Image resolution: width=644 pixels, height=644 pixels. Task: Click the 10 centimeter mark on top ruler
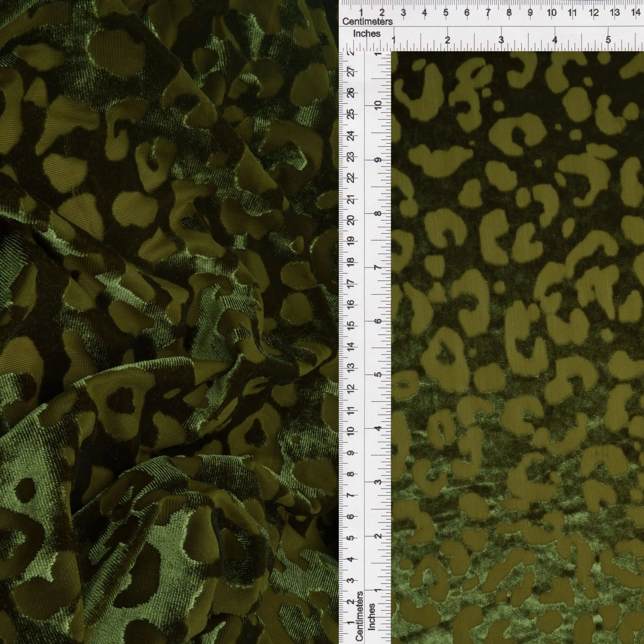551,13
